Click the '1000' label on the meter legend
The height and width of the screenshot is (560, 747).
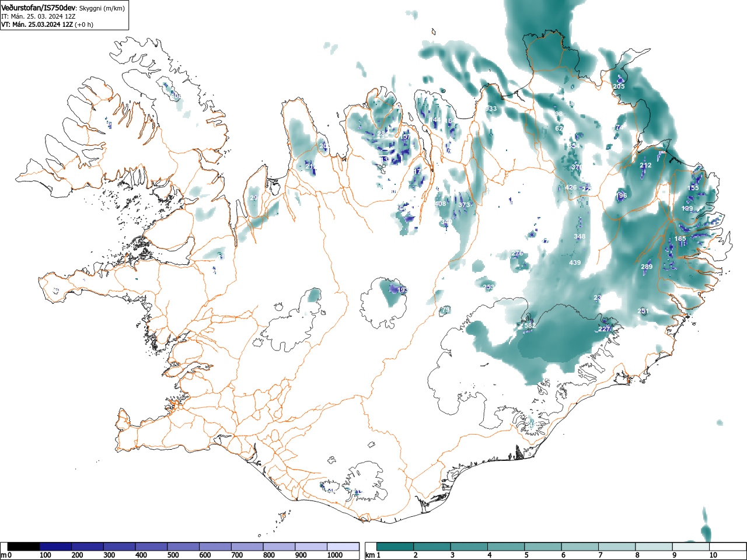tap(335, 555)
